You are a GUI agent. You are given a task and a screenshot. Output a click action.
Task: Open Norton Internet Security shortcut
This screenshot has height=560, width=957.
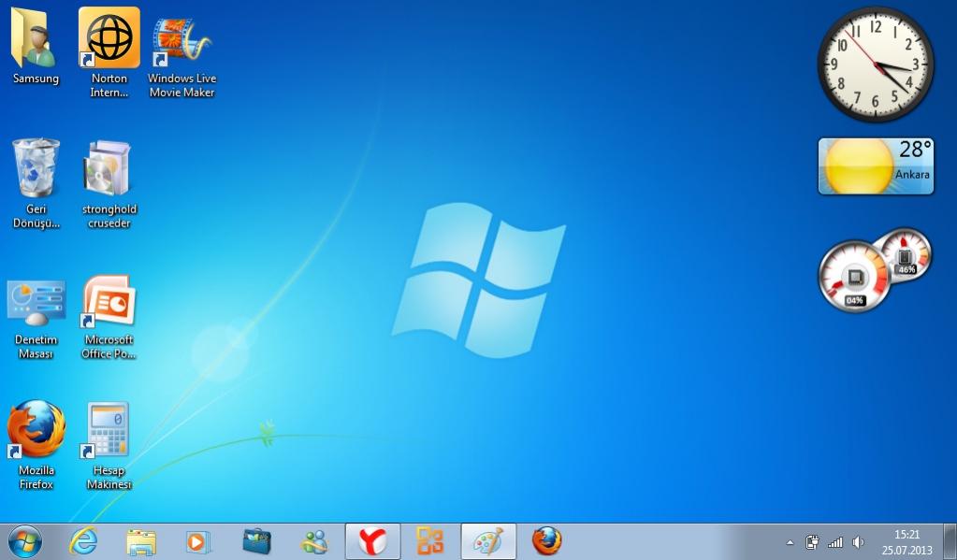(x=109, y=42)
